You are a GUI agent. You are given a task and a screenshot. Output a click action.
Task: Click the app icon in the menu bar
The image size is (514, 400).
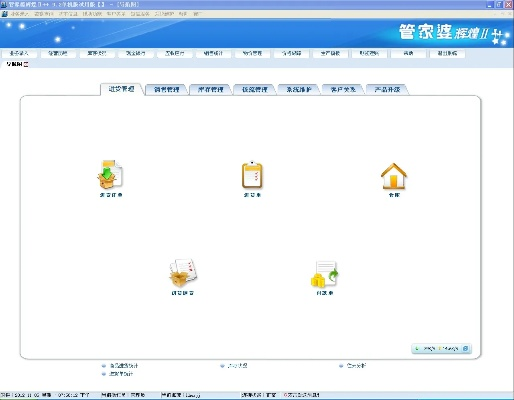(4, 14)
